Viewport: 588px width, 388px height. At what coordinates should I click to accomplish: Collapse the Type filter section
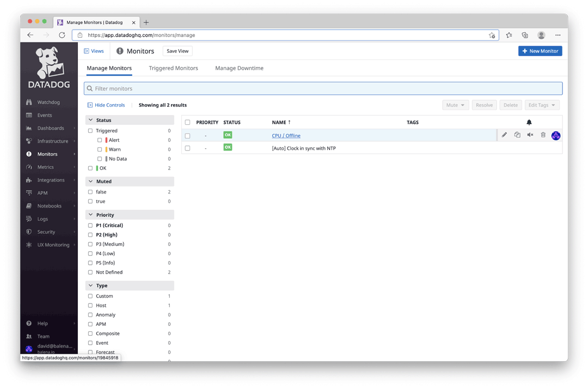pyautogui.click(x=90, y=286)
